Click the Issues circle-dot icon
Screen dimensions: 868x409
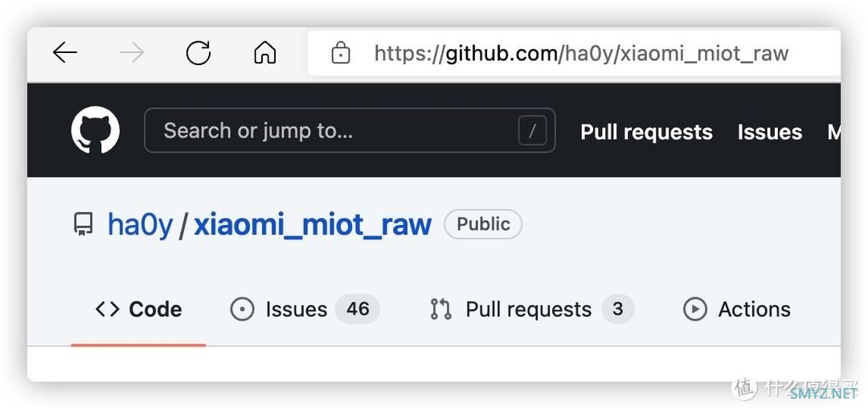(x=242, y=309)
